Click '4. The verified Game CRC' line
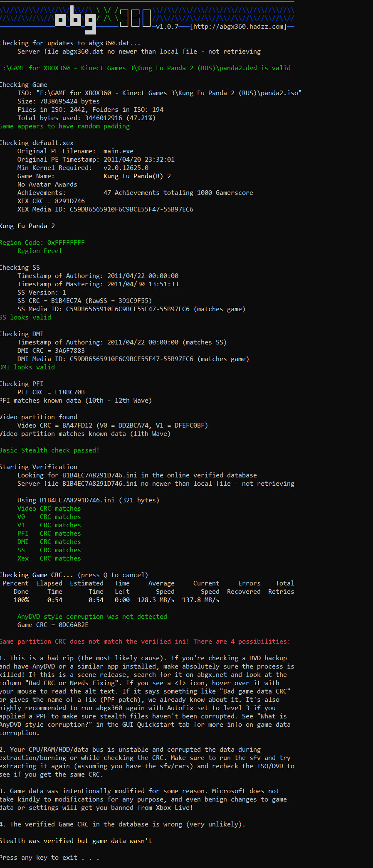 pyautogui.click(x=123, y=824)
